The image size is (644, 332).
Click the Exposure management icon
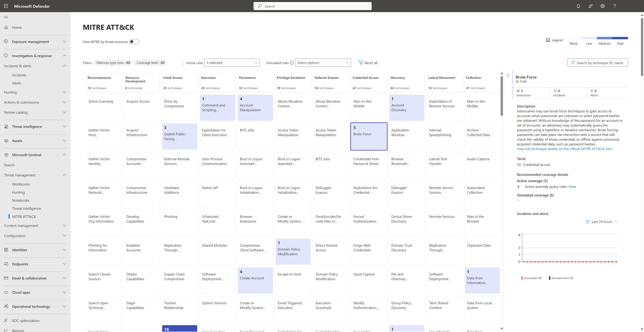coord(6,41)
